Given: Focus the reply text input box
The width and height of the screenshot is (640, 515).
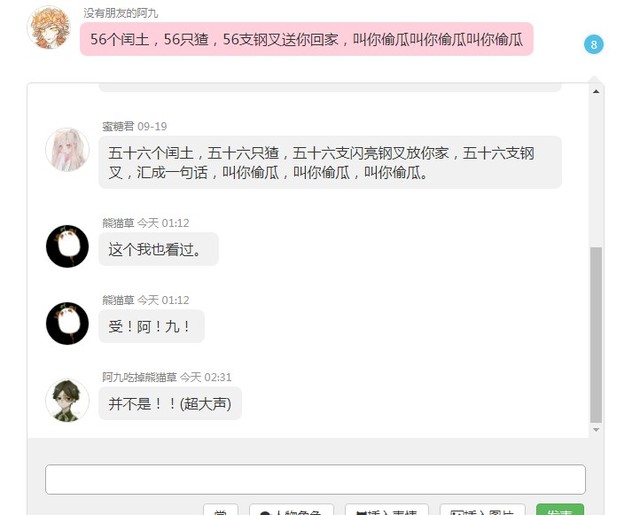Looking at the screenshot, I should (315, 479).
